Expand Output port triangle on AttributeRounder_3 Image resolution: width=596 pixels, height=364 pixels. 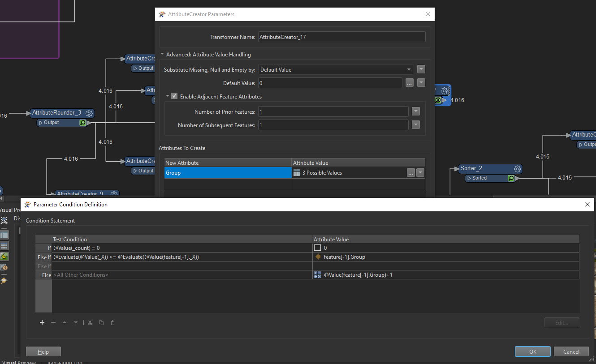coord(41,123)
